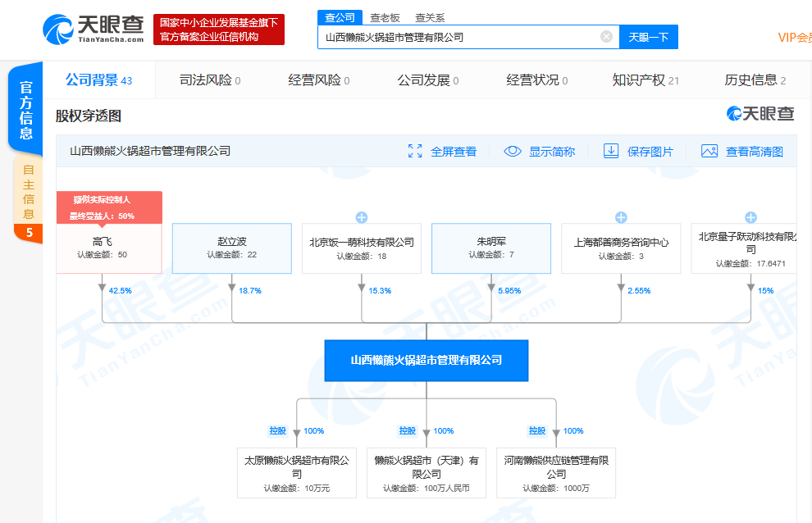Open the 公司发展 tab
Screen dimensions: 812x523
click(428, 80)
